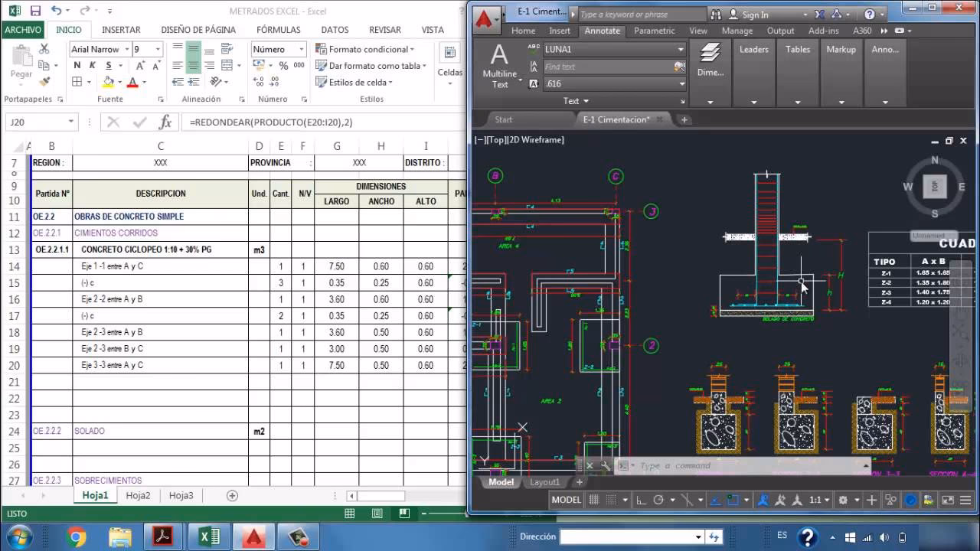This screenshot has height=551, width=980.
Task: Click the Cut scissors icon in Excel
Action: 44,49
